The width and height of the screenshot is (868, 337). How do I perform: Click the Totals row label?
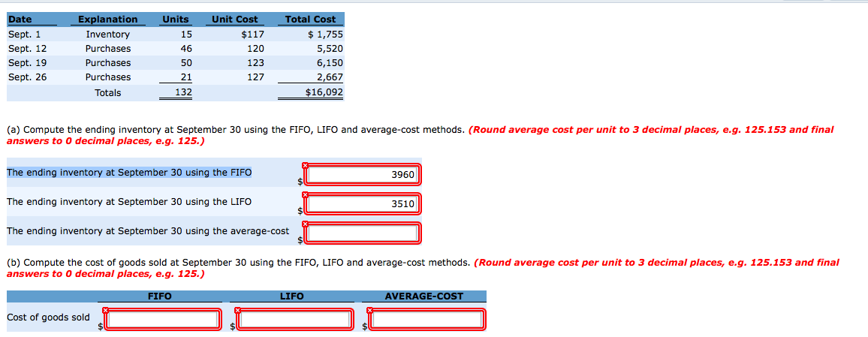click(108, 93)
